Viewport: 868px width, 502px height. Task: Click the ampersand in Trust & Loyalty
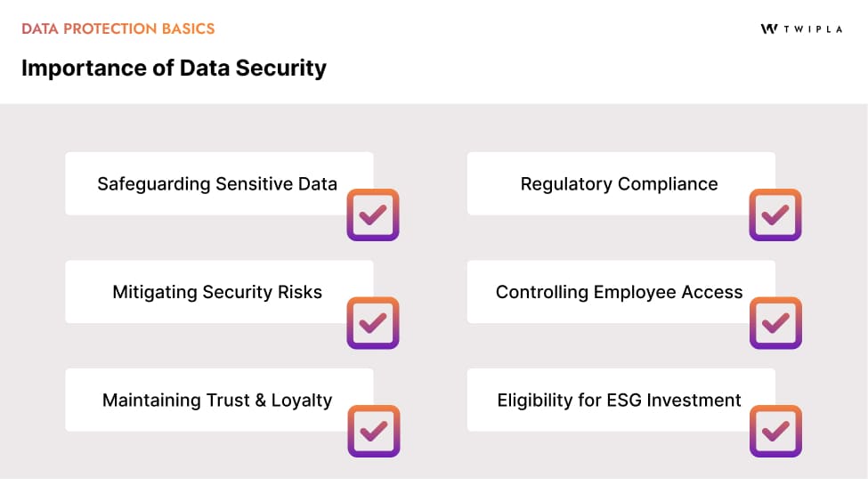261,401
